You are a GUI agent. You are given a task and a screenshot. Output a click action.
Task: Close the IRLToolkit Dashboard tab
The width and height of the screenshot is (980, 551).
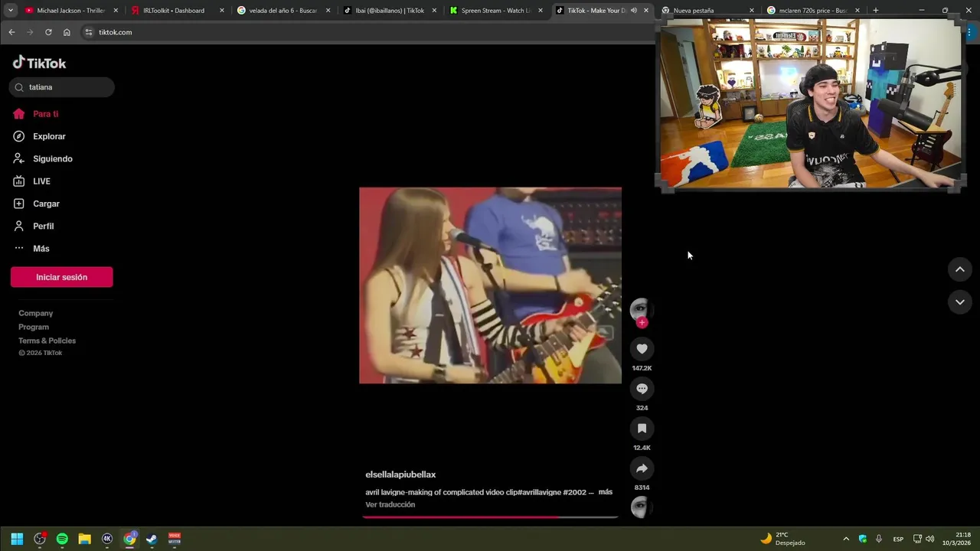(x=222, y=11)
